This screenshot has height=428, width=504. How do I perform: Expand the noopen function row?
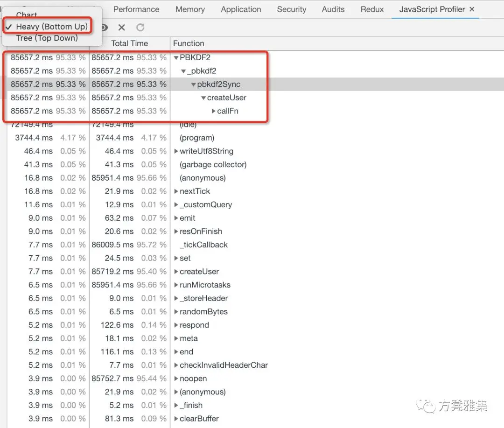(x=176, y=379)
